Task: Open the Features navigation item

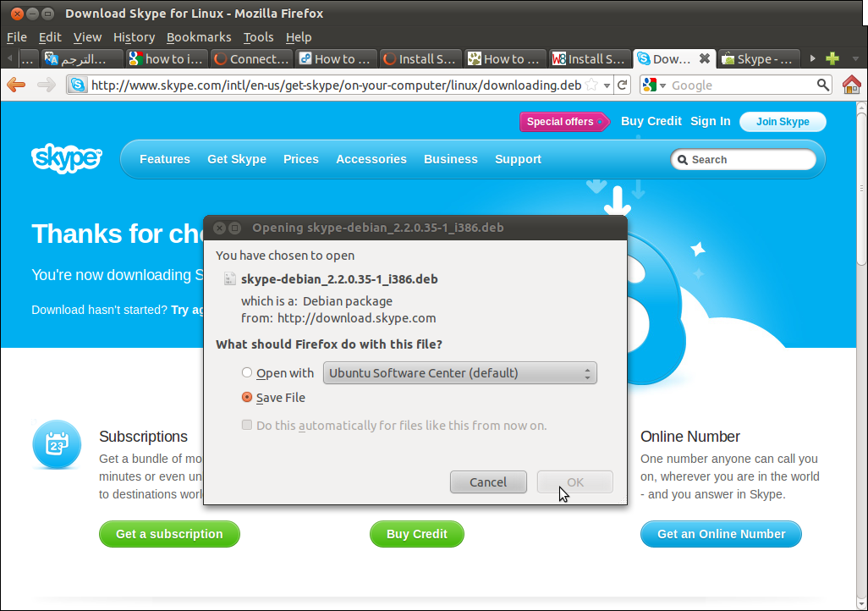Action: [164, 159]
